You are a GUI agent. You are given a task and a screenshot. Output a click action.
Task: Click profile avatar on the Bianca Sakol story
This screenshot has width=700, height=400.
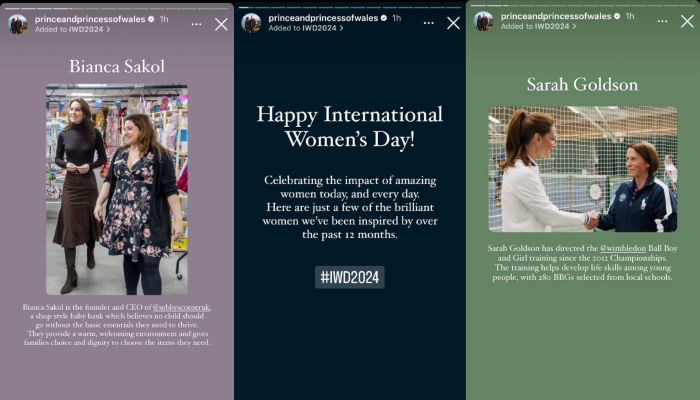[x=18, y=23]
